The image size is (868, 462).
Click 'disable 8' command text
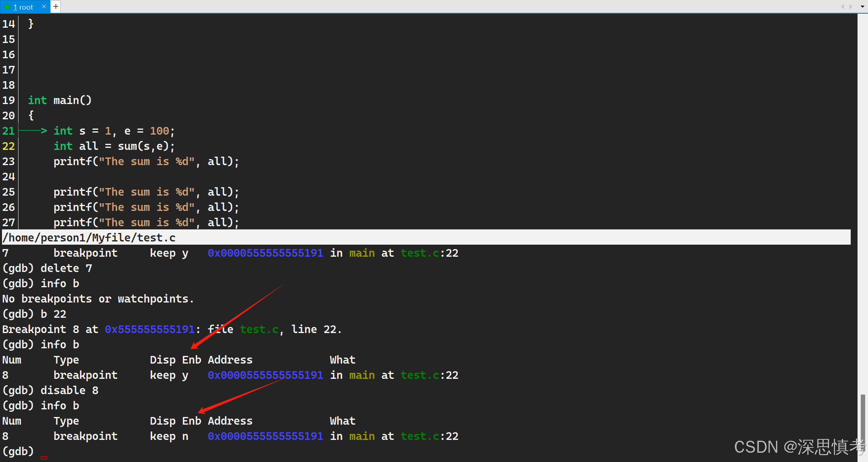click(x=69, y=390)
